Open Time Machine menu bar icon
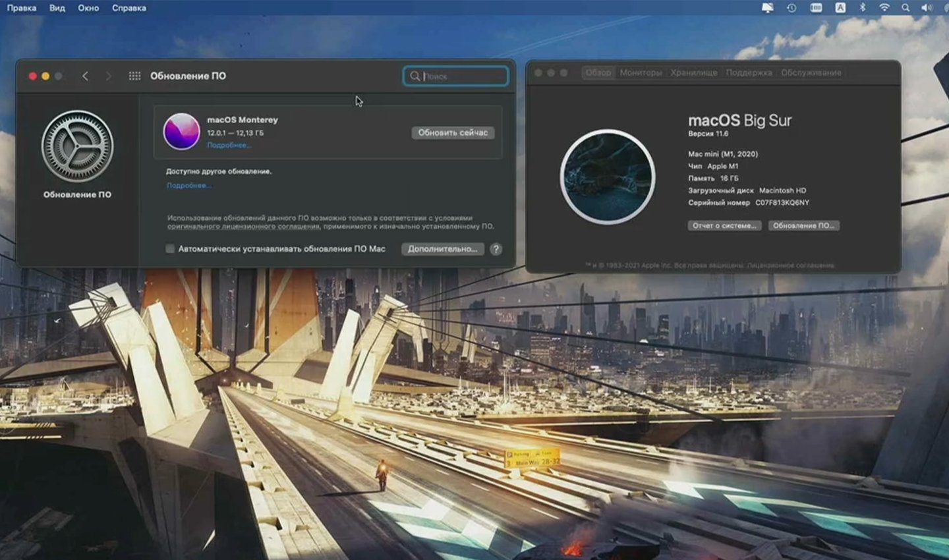 [791, 8]
